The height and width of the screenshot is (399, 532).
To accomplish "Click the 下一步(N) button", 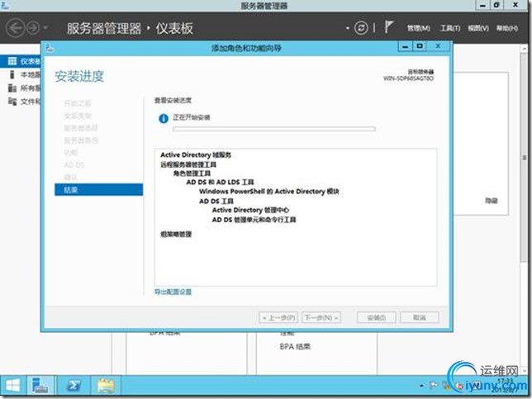I will [x=321, y=317].
